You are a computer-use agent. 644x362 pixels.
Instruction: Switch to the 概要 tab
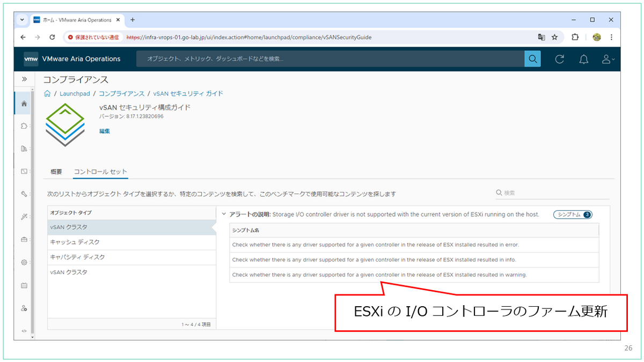pos(56,172)
